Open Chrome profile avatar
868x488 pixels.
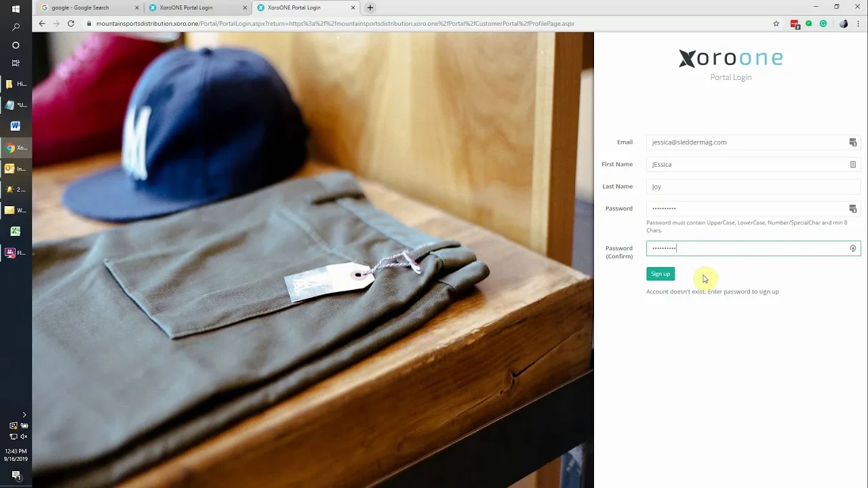tap(844, 23)
